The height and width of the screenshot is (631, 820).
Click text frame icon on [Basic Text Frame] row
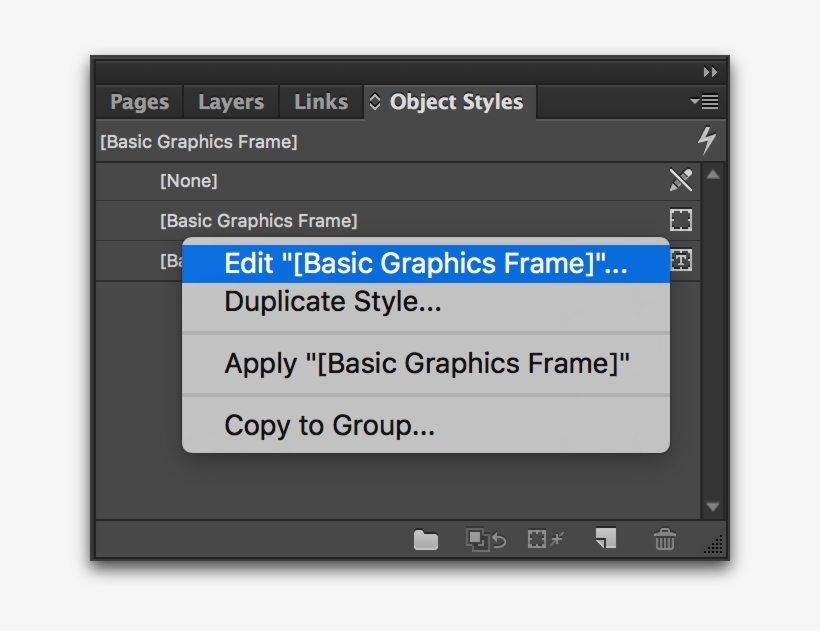[681, 260]
